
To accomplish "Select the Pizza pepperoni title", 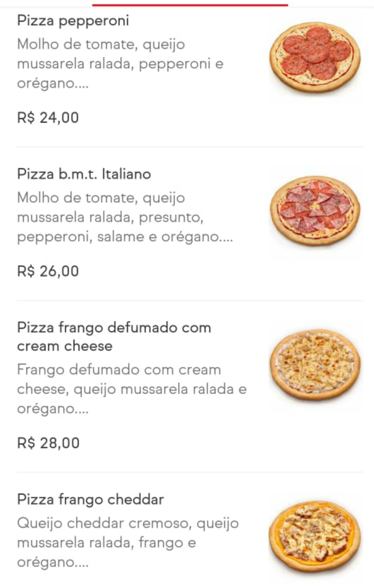I will (x=73, y=21).
